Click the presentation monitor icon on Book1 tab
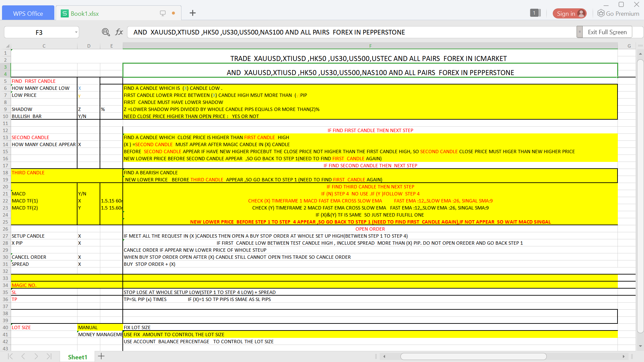 point(163,13)
